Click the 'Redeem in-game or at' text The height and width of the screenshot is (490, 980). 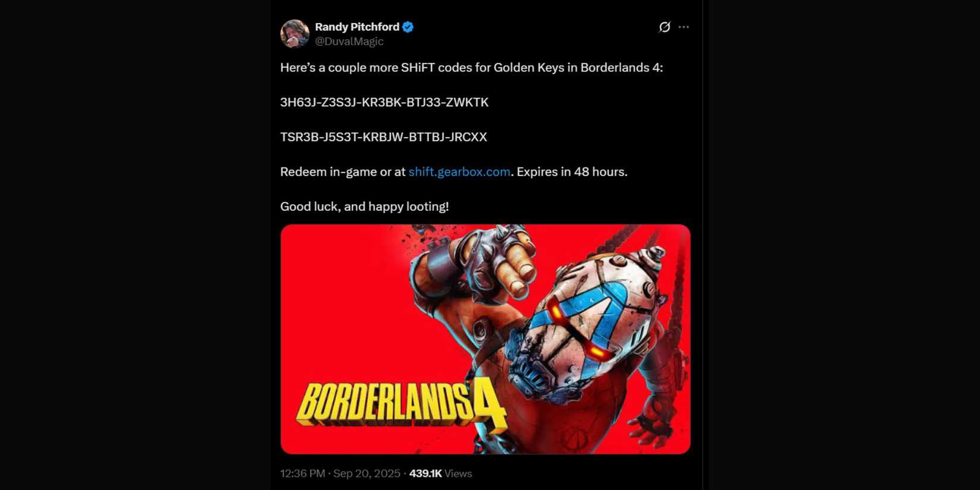[343, 172]
